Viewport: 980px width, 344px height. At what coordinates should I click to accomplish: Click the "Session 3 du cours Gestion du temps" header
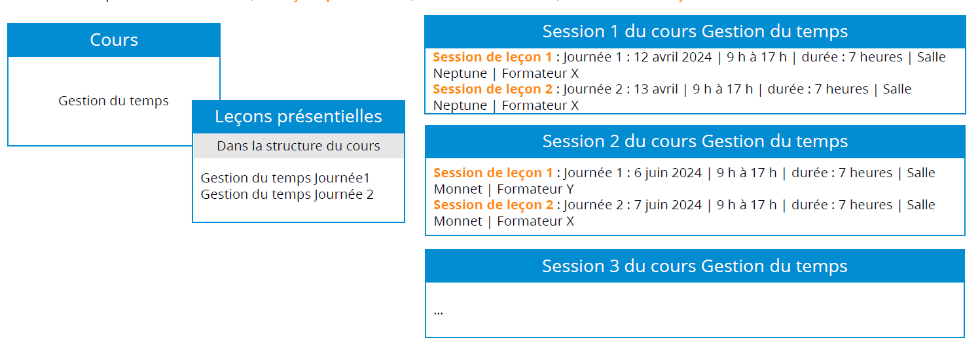(x=695, y=266)
